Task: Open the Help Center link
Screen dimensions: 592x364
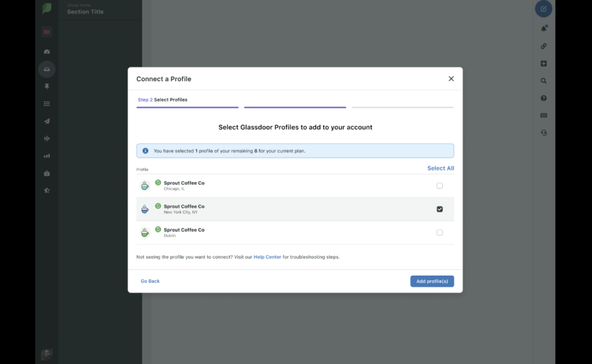Action: click(x=267, y=257)
